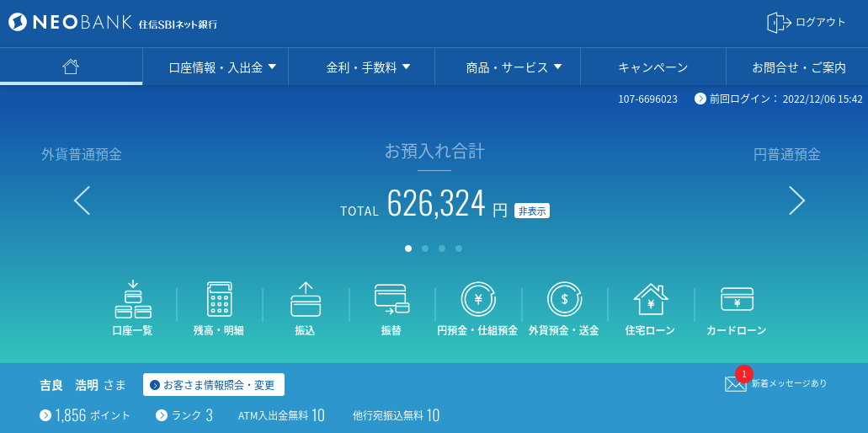Click the red notification badge 1
868x433 pixels.
pos(744,374)
